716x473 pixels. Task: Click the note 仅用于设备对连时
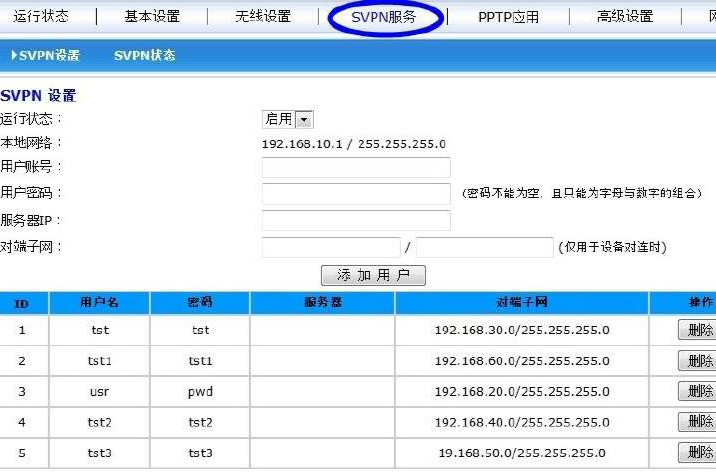coord(612,247)
